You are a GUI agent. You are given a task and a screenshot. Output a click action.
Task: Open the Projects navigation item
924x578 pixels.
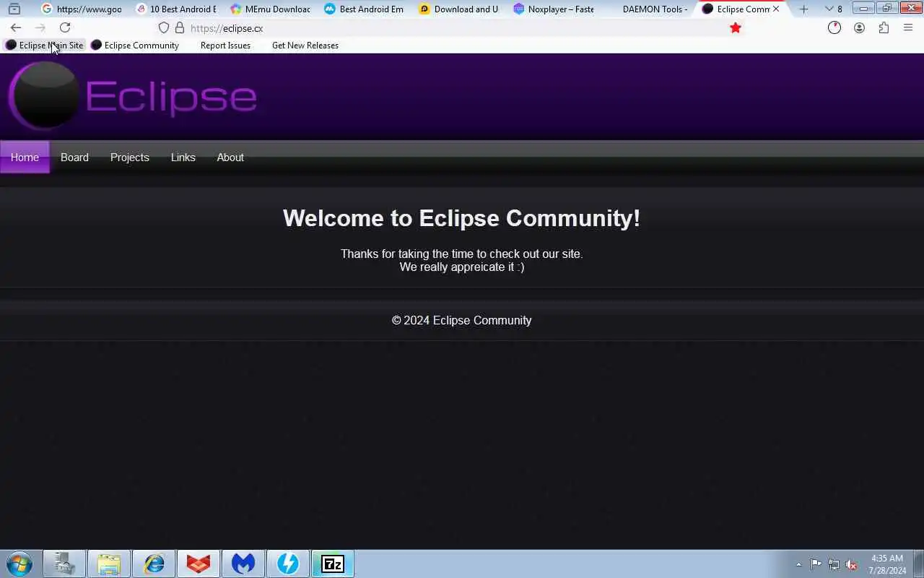pyautogui.click(x=130, y=157)
